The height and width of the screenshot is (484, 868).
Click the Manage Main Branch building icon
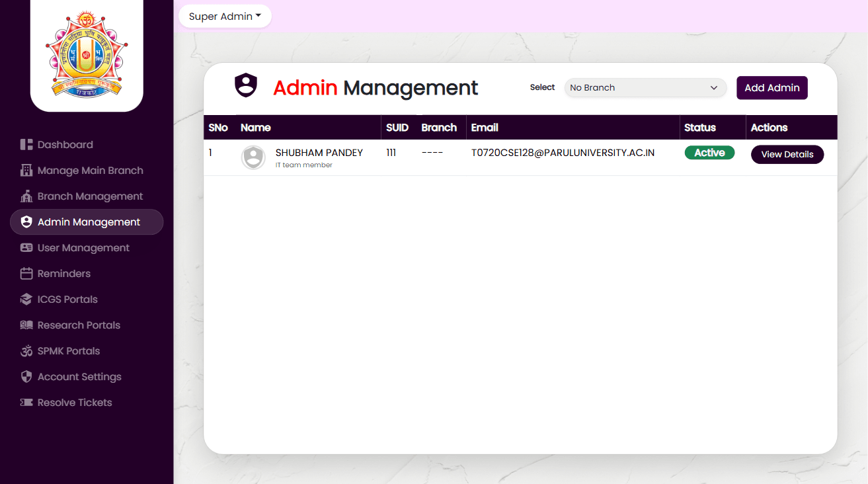click(26, 171)
